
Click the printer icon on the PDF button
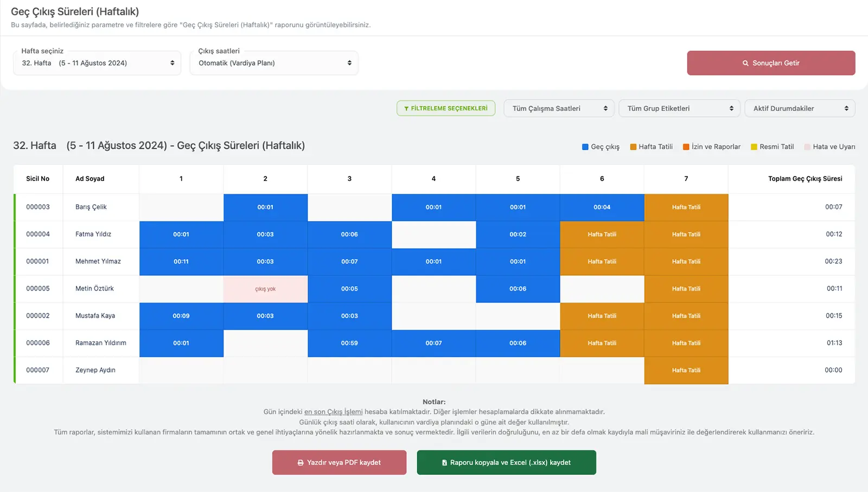pyautogui.click(x=301, y=463)
